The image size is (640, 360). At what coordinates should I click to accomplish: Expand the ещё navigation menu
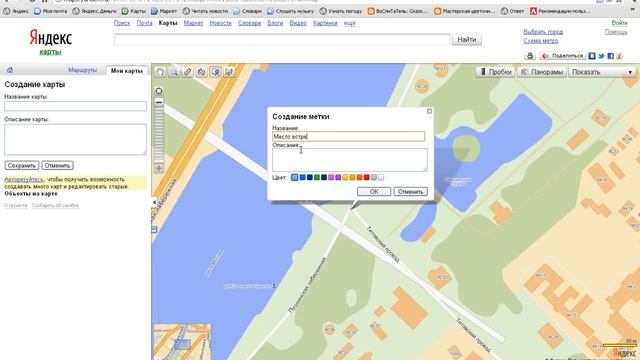point(349,23)
